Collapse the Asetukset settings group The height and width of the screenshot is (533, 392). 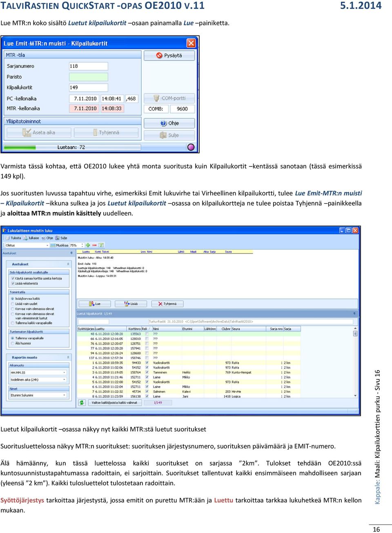coord(68,264)
